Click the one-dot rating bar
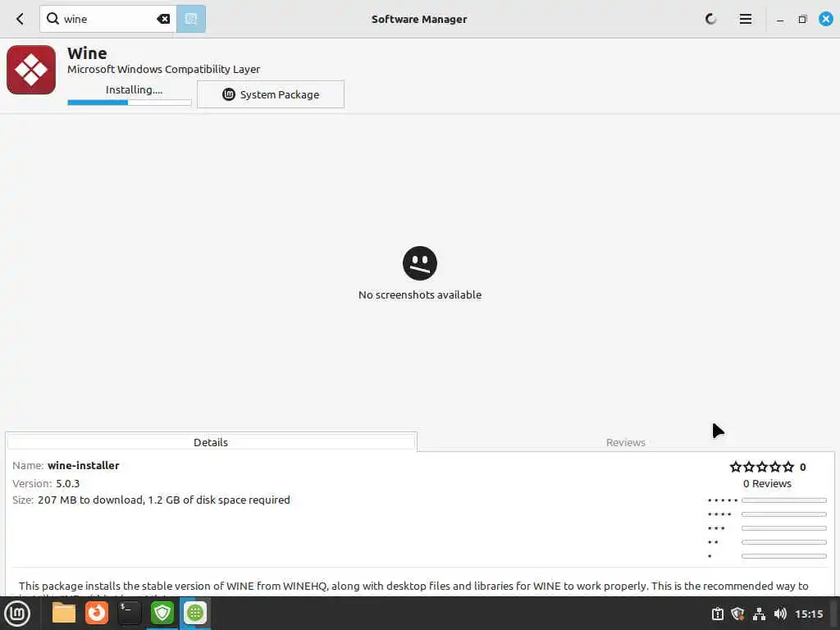 pos(783,556)
